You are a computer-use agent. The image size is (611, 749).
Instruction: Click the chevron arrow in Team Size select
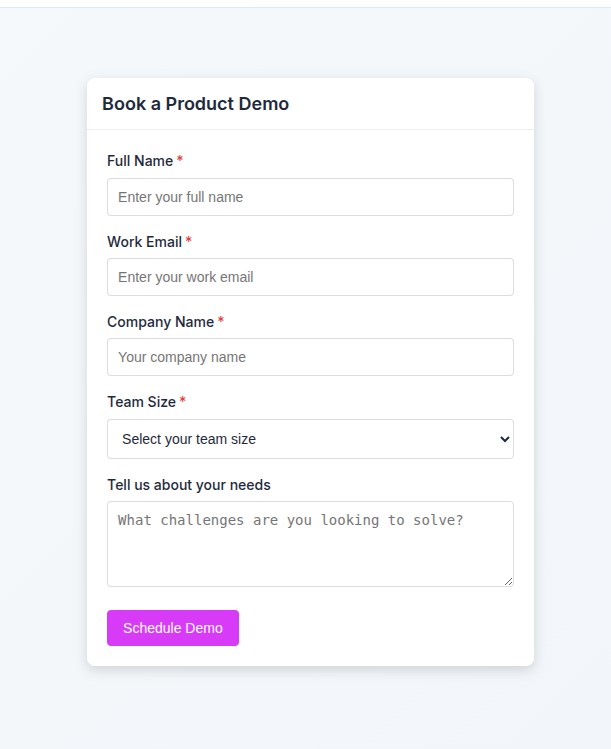[503, 439]
